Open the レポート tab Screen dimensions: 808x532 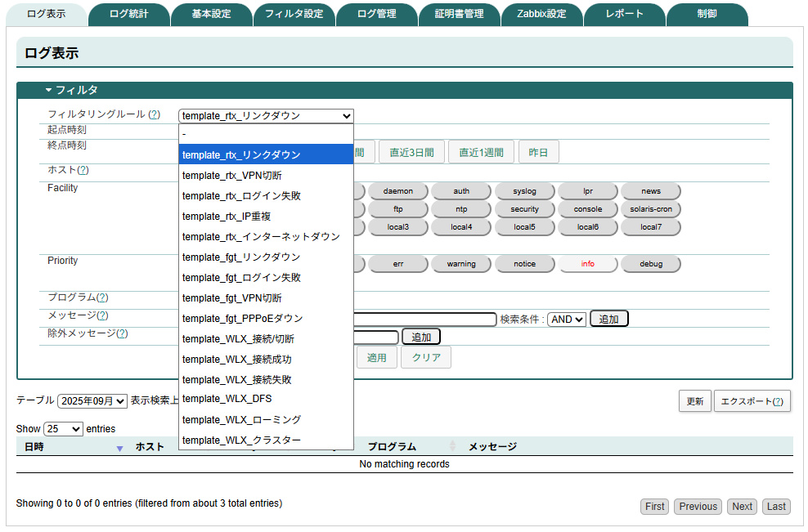point(625,14)
